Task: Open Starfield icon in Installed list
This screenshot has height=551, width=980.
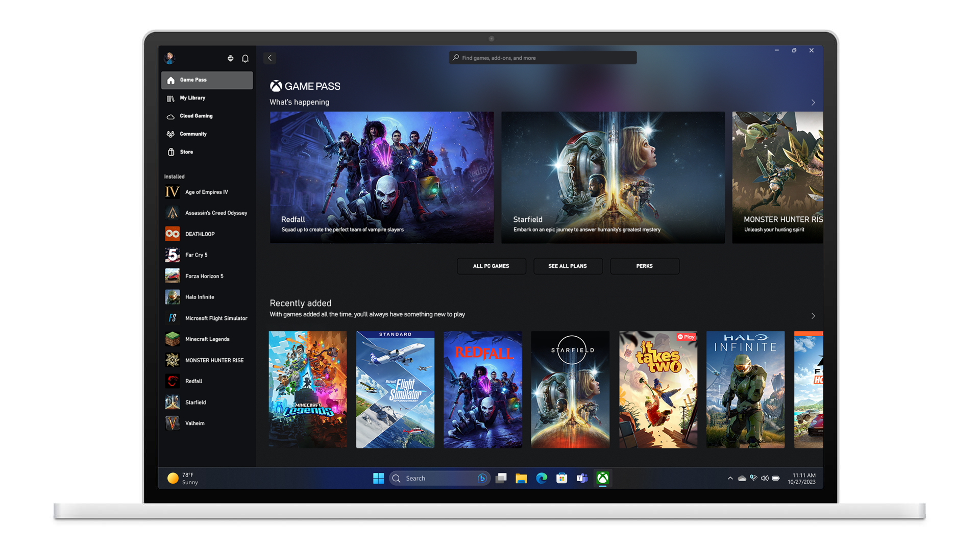Action: (x=173, y=402)
